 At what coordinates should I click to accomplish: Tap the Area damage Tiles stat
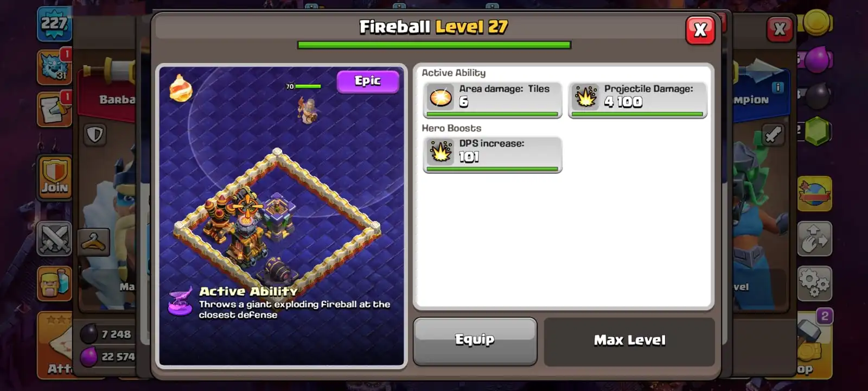[x=492, y=99]
